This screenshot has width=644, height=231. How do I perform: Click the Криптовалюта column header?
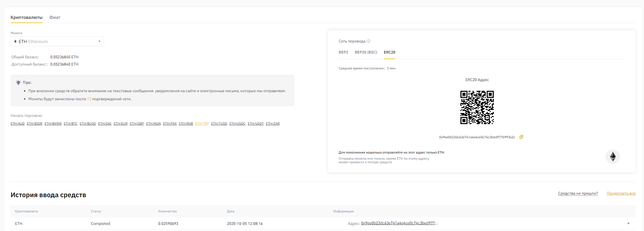point(26,211)
